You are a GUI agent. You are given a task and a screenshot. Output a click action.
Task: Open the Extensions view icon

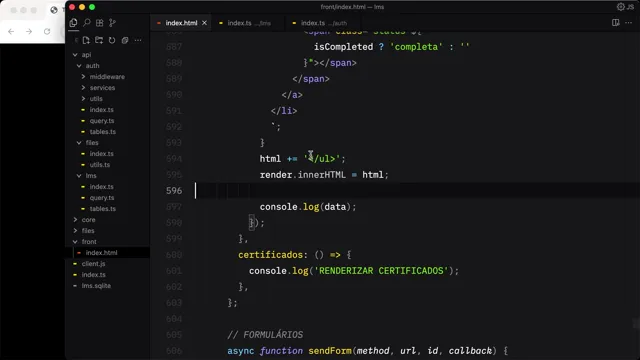(100, 23)
